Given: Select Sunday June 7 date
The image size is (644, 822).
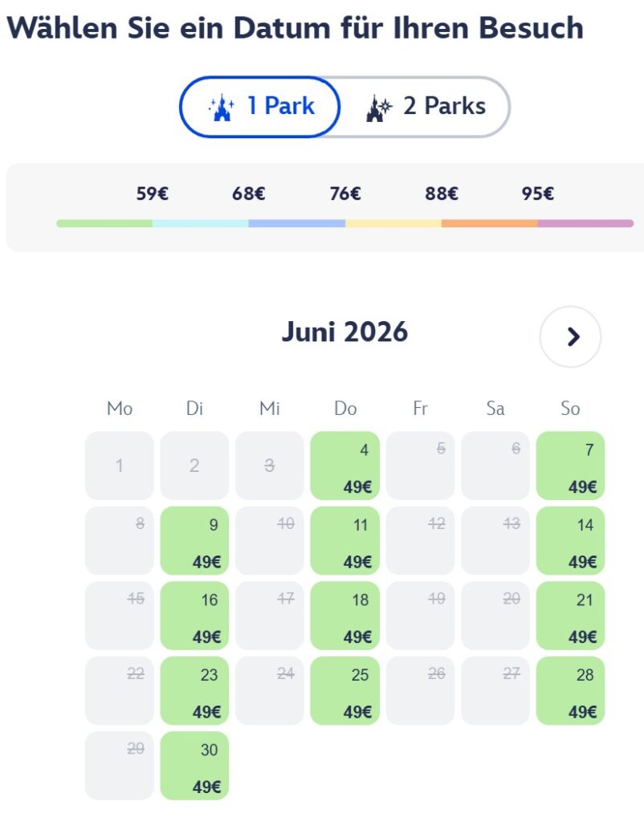Looking at the screenshot, I should pos(570,466).
